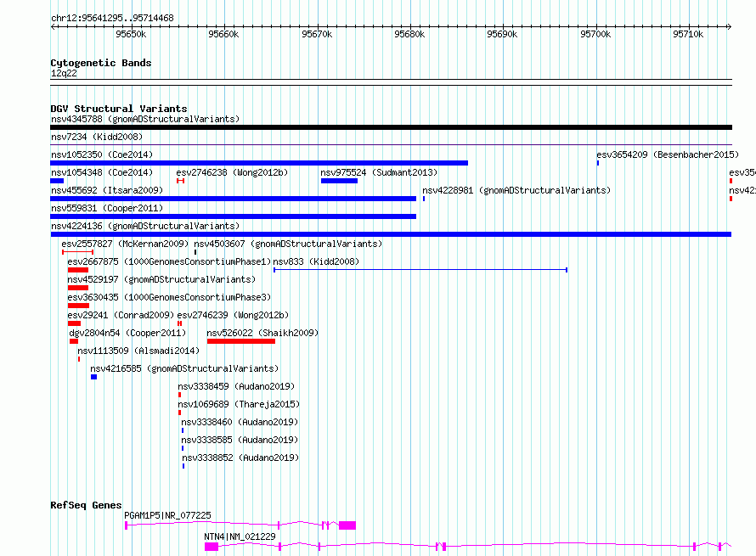Click the DGV Structural Variants track title

click(119, 109)
